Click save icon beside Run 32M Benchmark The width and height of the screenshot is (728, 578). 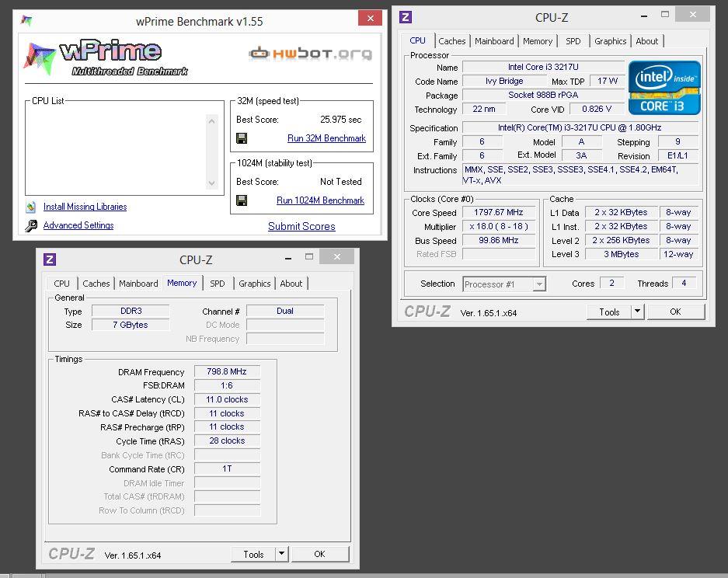pyautogui.click(x=242, y=138)
